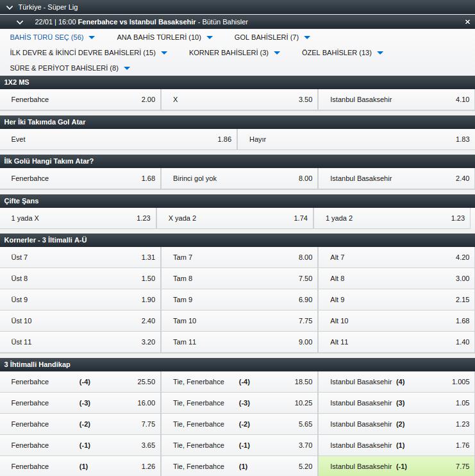Bet corners Üst 11 at 3.20

(x=80, y=342)
